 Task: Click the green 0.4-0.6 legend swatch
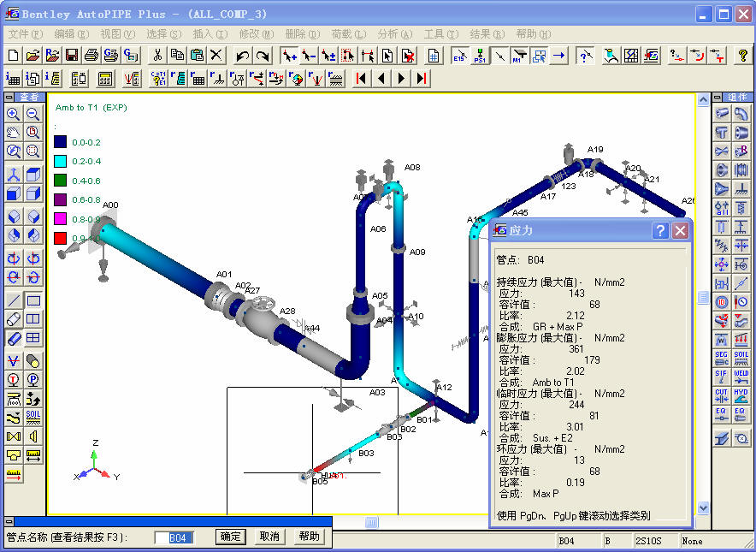tap(60, 181)
